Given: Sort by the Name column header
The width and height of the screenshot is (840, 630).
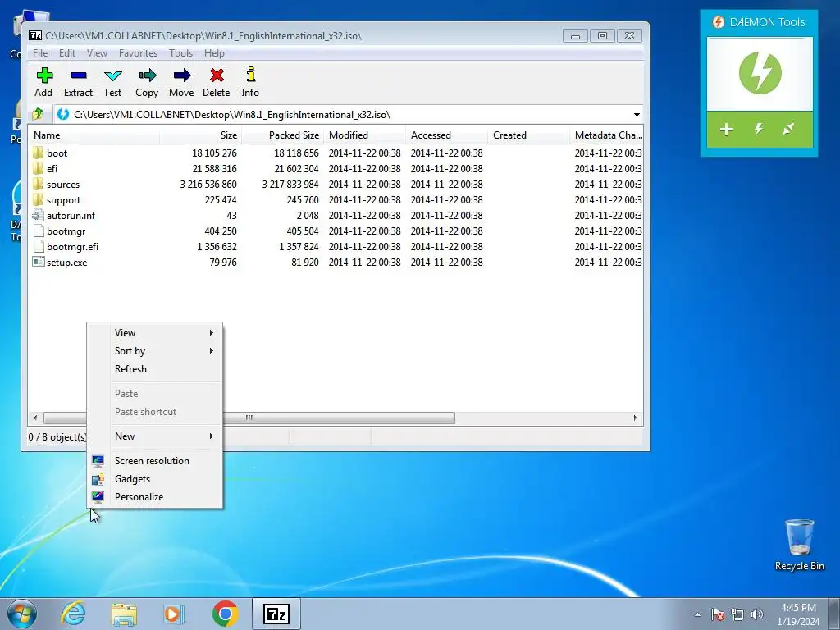Looking at the screenshot, I should click(x=94, y=135).
